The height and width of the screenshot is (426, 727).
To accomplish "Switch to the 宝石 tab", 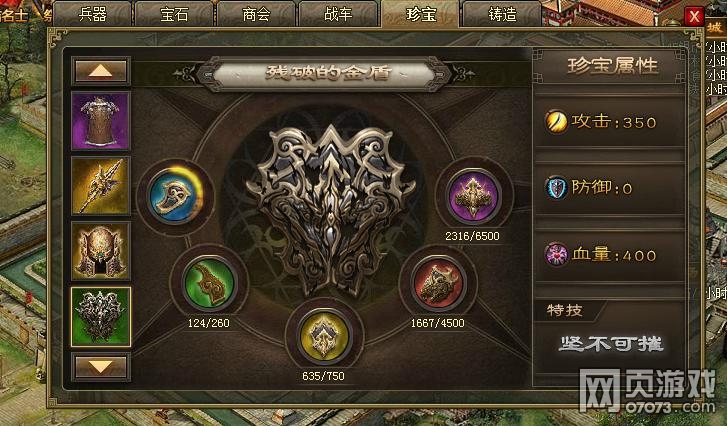I will point(174,14).
